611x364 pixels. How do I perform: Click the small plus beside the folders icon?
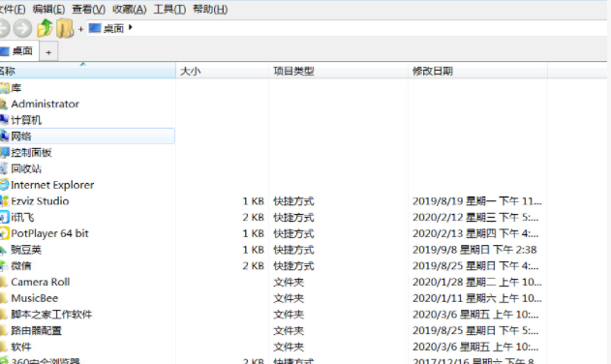pos(80,29)
